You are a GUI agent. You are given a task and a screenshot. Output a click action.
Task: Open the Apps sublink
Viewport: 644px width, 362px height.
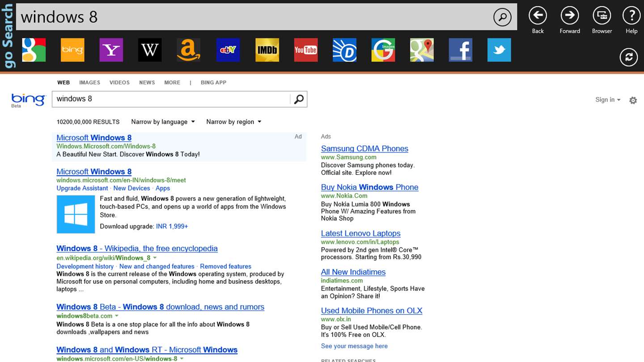point(163,188)
